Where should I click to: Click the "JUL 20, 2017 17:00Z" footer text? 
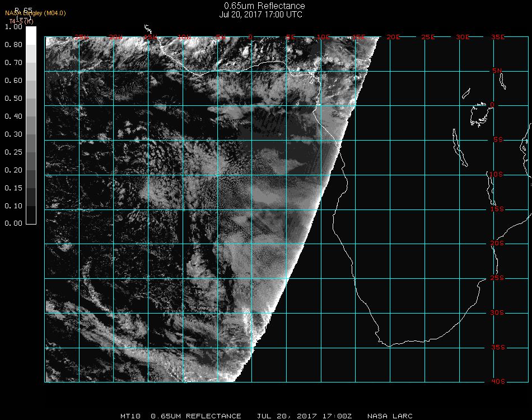pyautogui.click(x=304, y=416)
